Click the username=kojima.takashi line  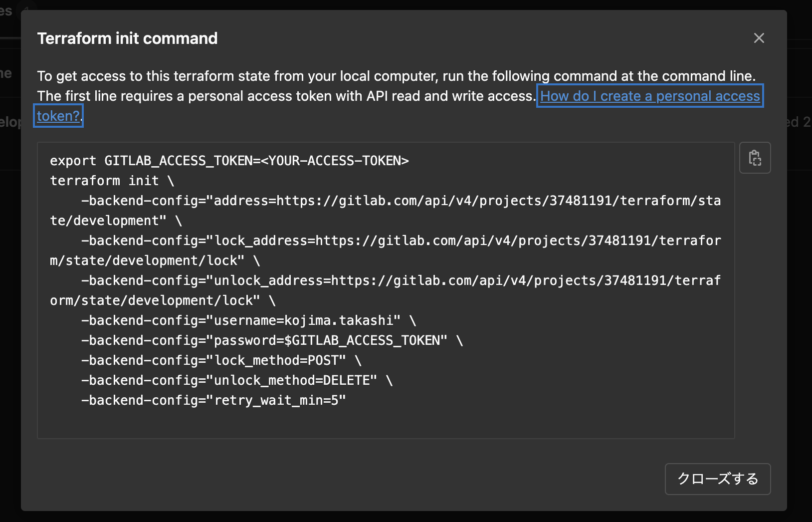(x=248, y=320)
